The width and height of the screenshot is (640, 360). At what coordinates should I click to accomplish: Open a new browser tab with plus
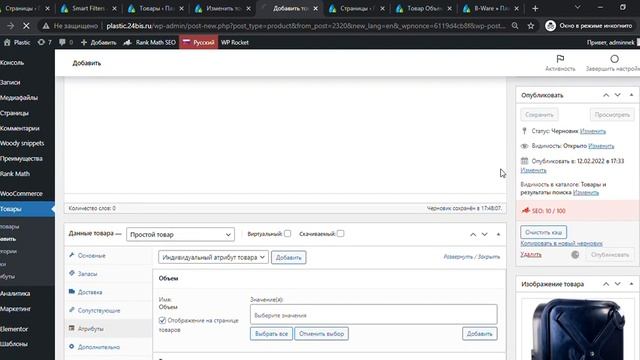(535, 8)
